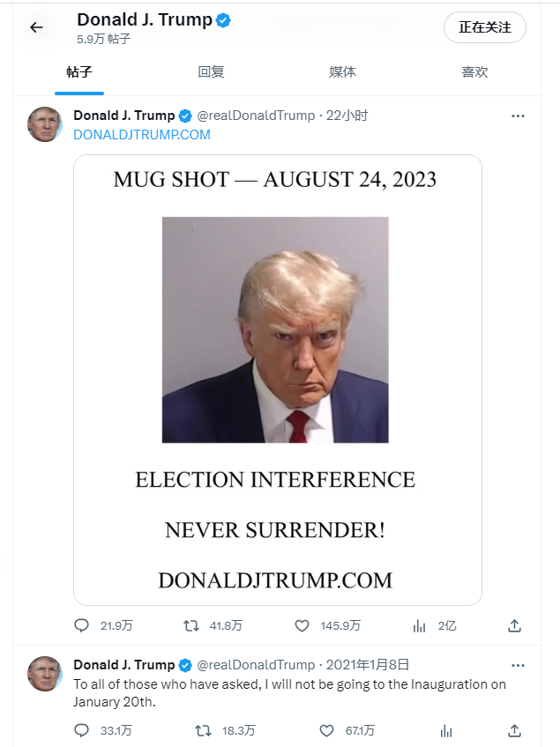View analytics of the Inauguration tweet
Viewport: 560px width, 747px height.
[446, 730]
